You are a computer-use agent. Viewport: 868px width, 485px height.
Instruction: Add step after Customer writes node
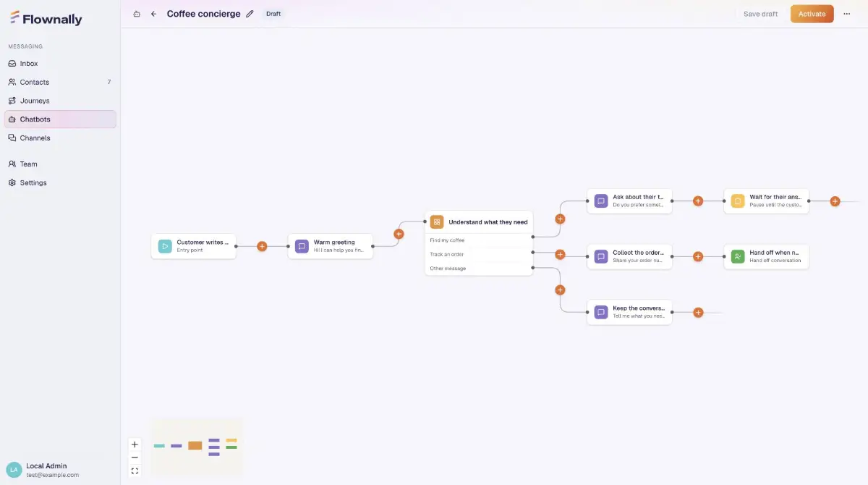262,246
